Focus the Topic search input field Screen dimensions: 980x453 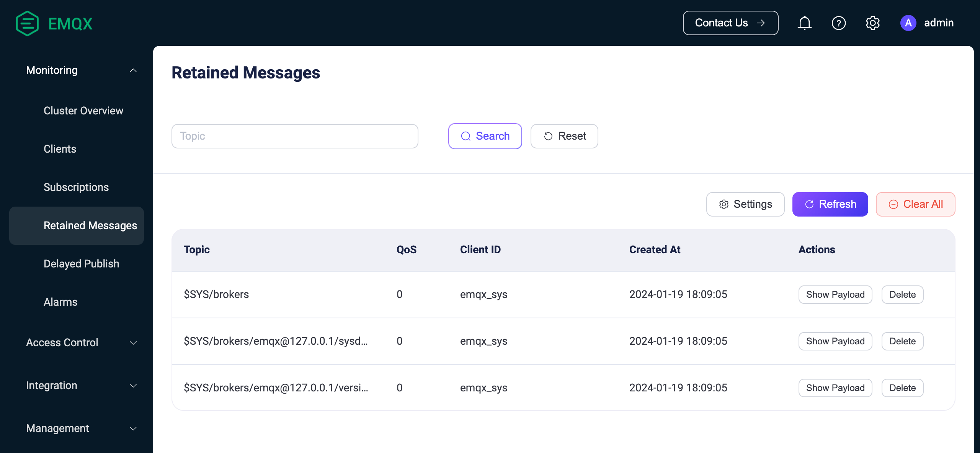pos(294,136)
